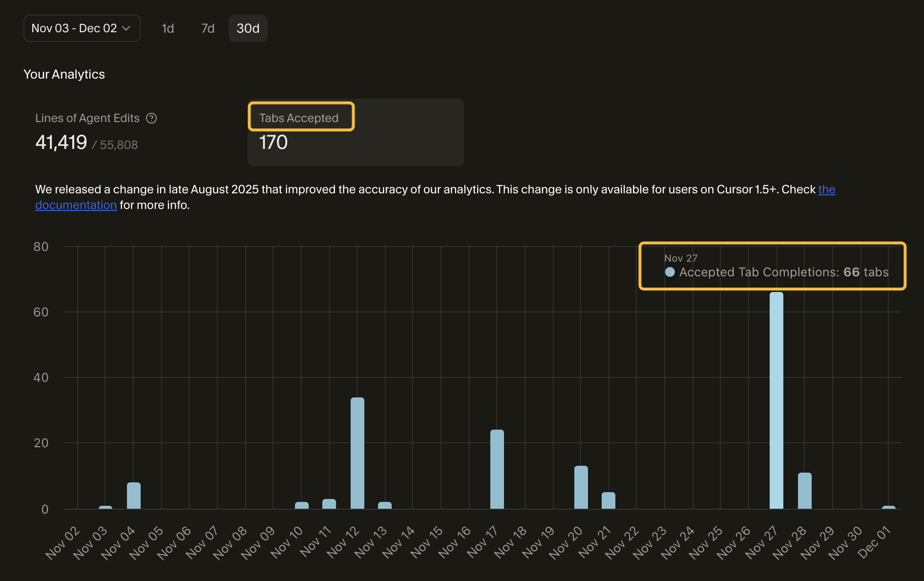Click the Your Analytics heading
The height and width of the screenshot is (581, 924).
(x=64, y=74)
